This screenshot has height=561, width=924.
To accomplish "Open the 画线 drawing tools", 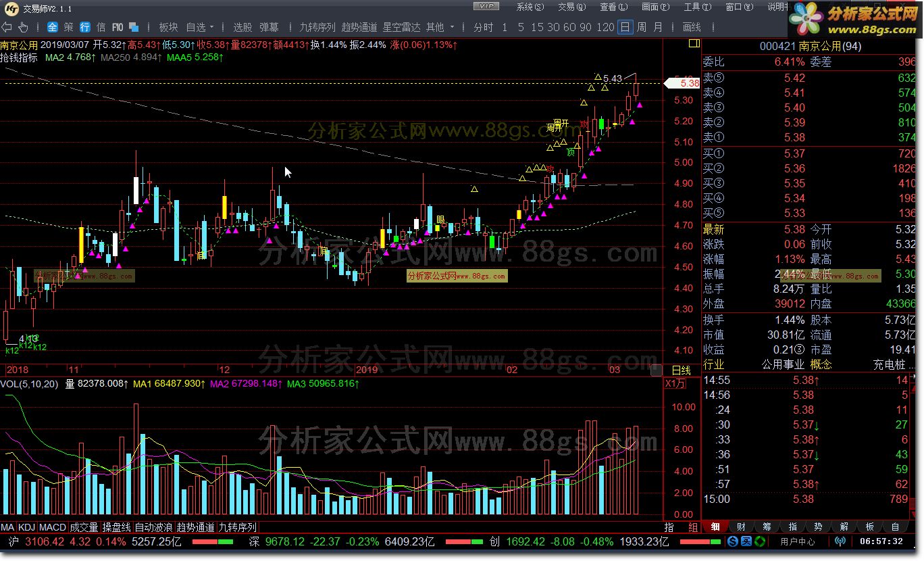I will (x=692, y=27).
